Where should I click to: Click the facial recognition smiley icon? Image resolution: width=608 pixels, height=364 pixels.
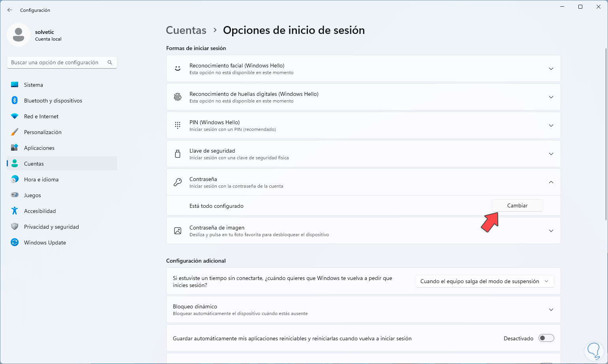click(178, 69)
